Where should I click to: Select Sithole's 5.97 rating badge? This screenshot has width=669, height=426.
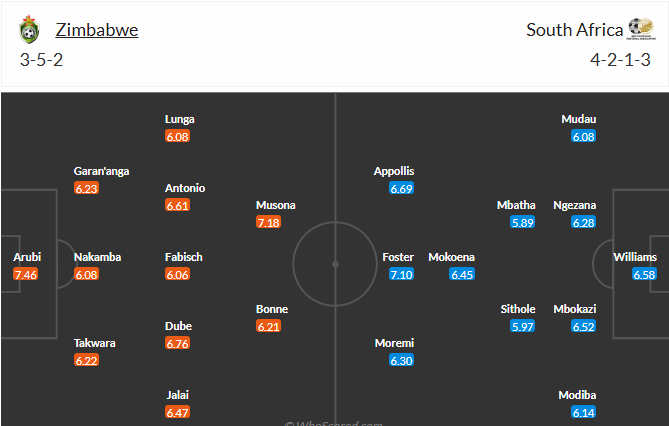tap(523, 326)
